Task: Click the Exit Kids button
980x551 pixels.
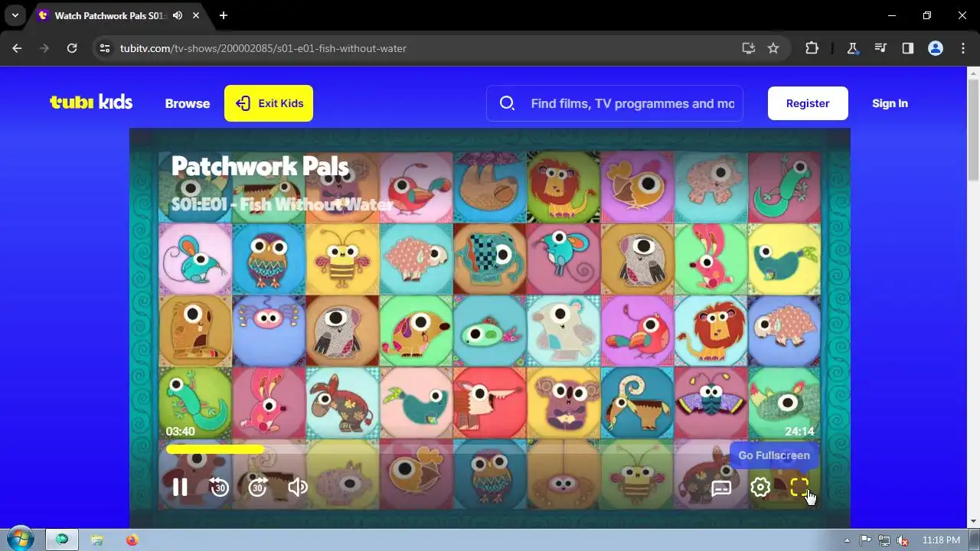Action: [x=269, y=103]
